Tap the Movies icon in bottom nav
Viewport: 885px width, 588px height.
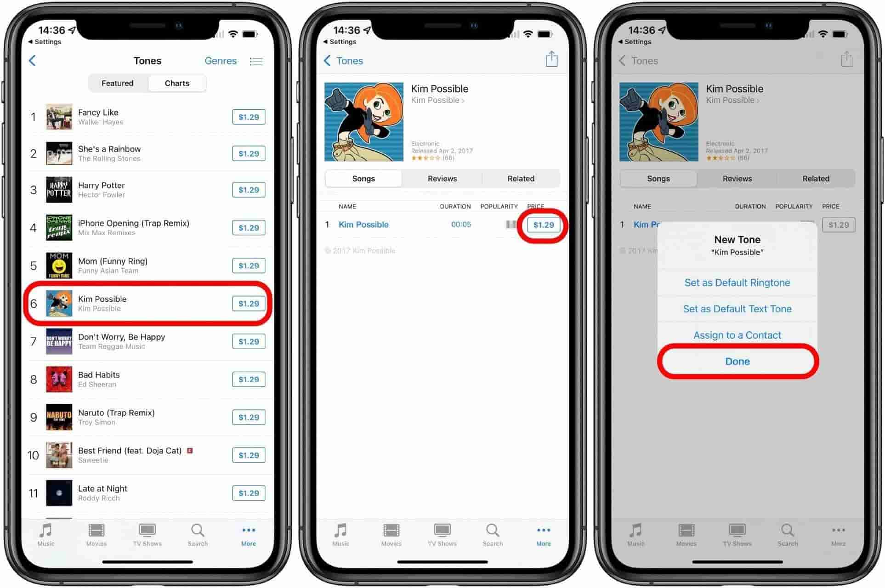pos(101,538)
